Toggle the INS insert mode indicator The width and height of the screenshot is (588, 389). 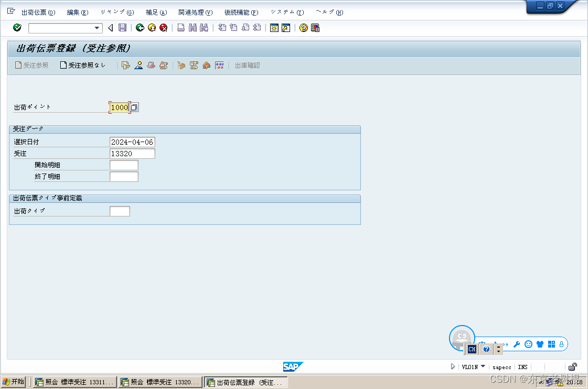point(522,368)
